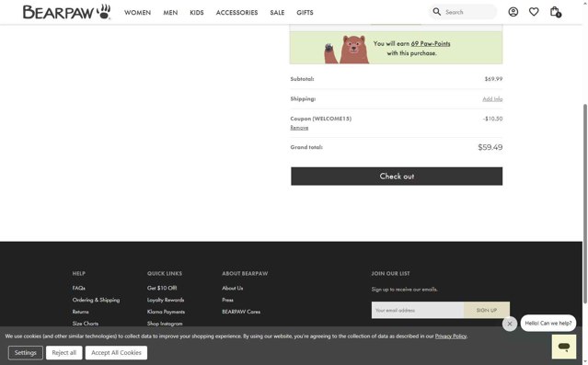Click the -$10.50 coupon discount value

[x=492, y=119]
